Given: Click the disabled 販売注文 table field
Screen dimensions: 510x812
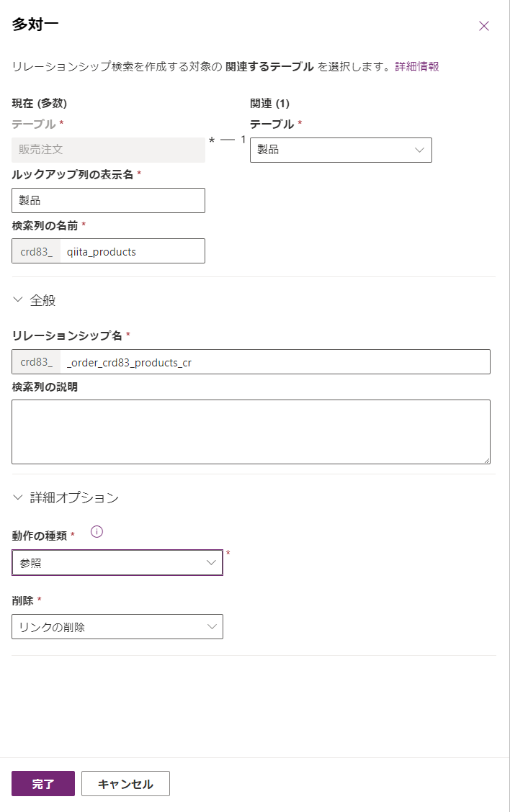Looking at the screenshot, I should click(x=108, y=150).
